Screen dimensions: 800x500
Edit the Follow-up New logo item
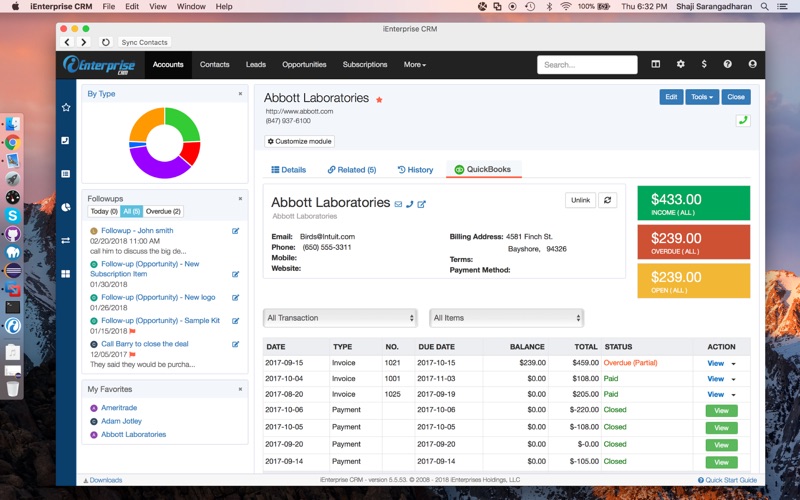235,297
